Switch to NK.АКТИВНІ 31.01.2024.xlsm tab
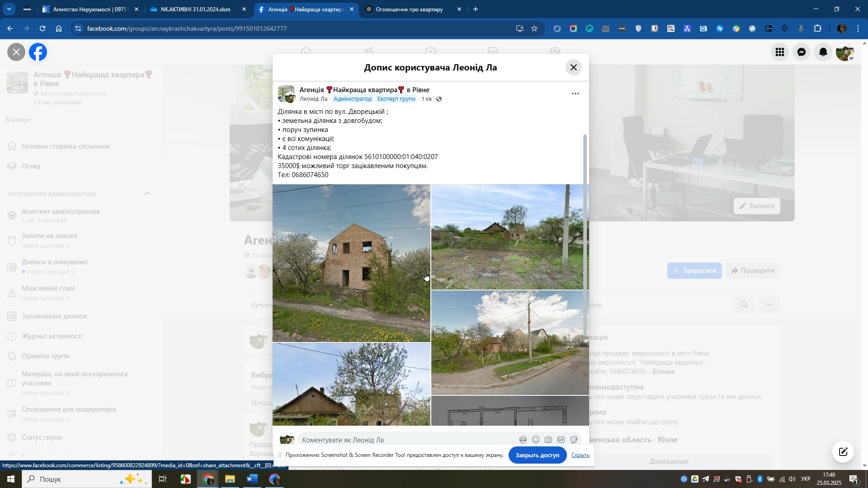The width and height of the screenshot is (868, 488). pyautogui.click(x=195, y=9)
